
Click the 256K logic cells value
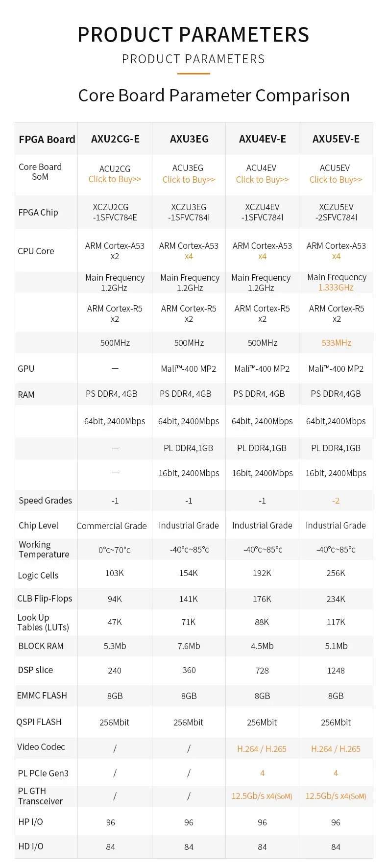336,573
